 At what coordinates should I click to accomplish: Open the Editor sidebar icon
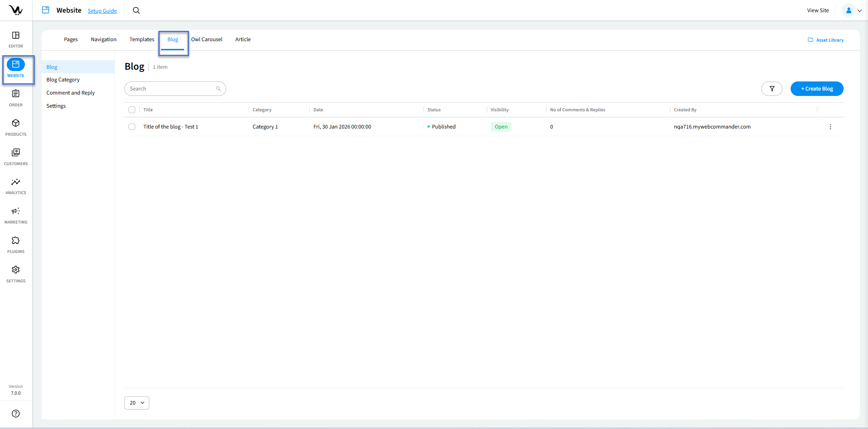[x=16, y=39]
